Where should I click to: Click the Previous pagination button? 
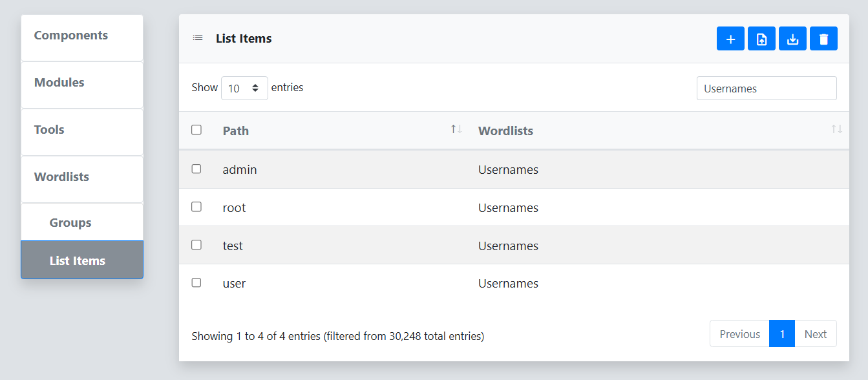coord(739,334)
